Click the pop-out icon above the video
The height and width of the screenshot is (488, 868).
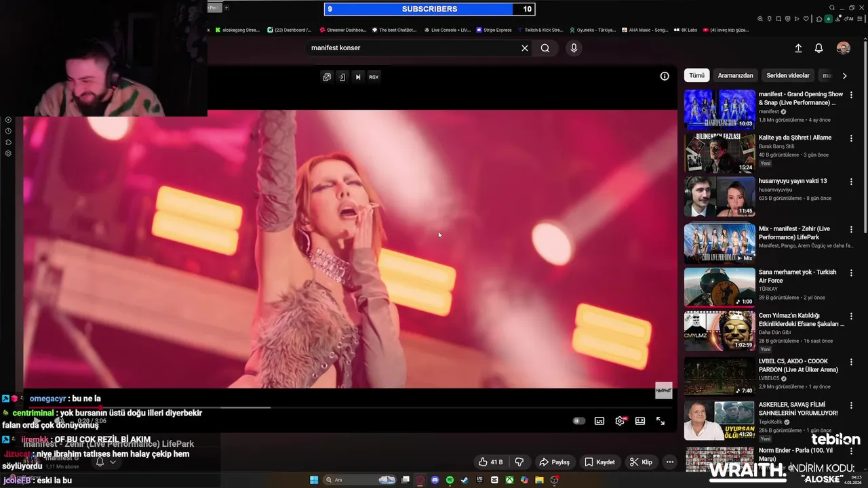pyautogui.click(x=327, y=77)
